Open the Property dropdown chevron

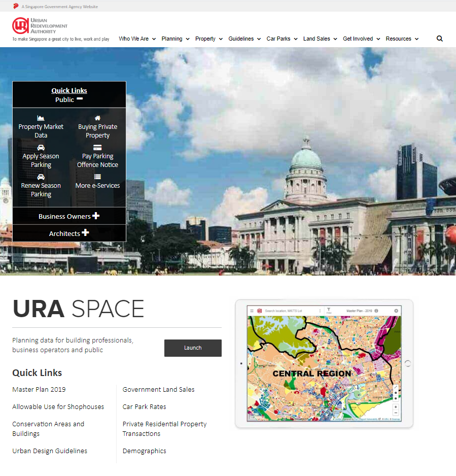[x=221, y=39]
